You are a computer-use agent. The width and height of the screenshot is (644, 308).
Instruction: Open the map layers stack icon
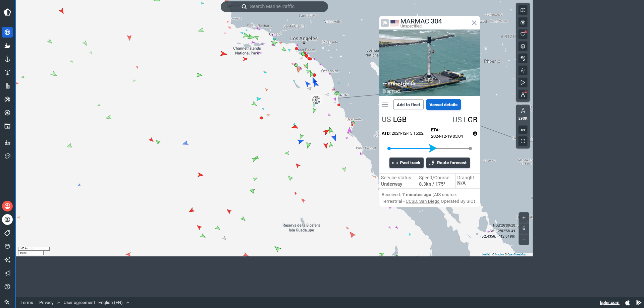tap(523, 46)
